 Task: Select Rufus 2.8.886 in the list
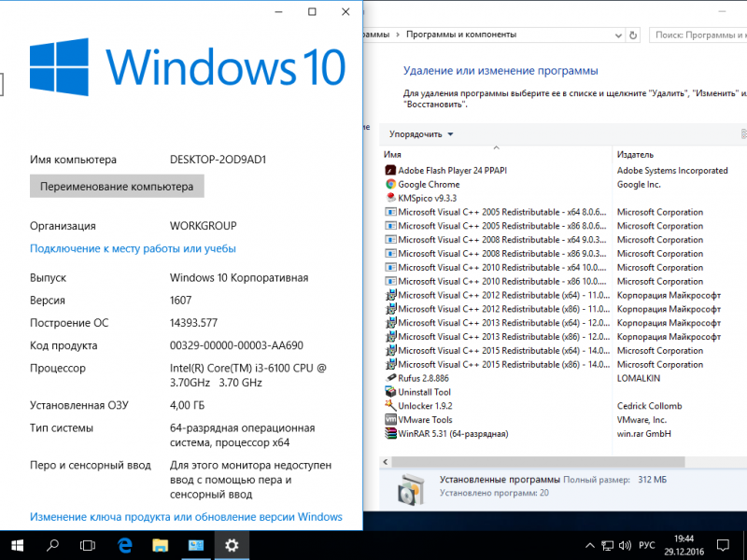pos(424,378)
